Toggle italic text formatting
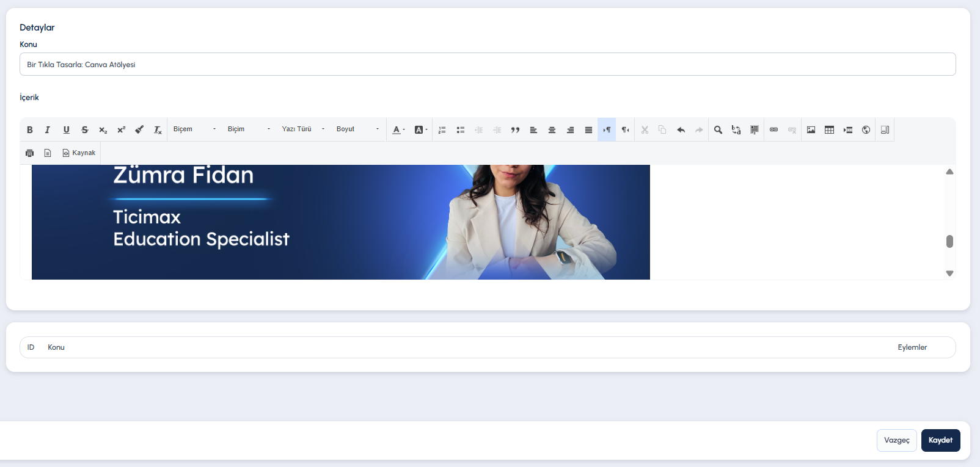Viewport: 980px width, 467px height. coord(48,129)
